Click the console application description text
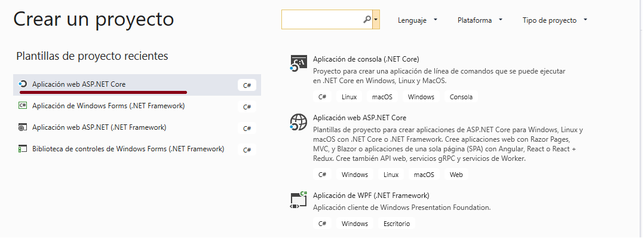644x238 pixels. 439,76
